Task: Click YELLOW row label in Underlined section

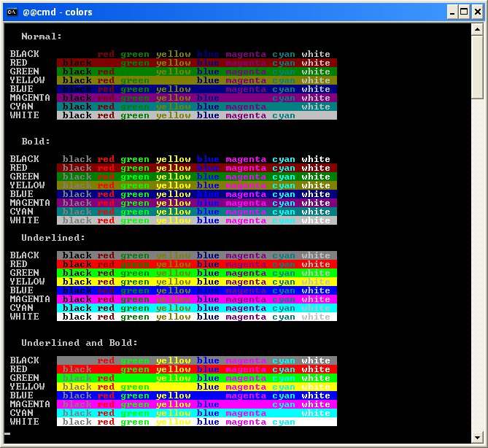Action: 27,282
